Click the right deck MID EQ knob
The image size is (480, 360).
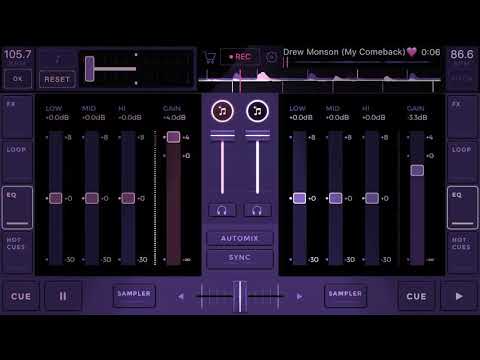[x=336, y=198]
